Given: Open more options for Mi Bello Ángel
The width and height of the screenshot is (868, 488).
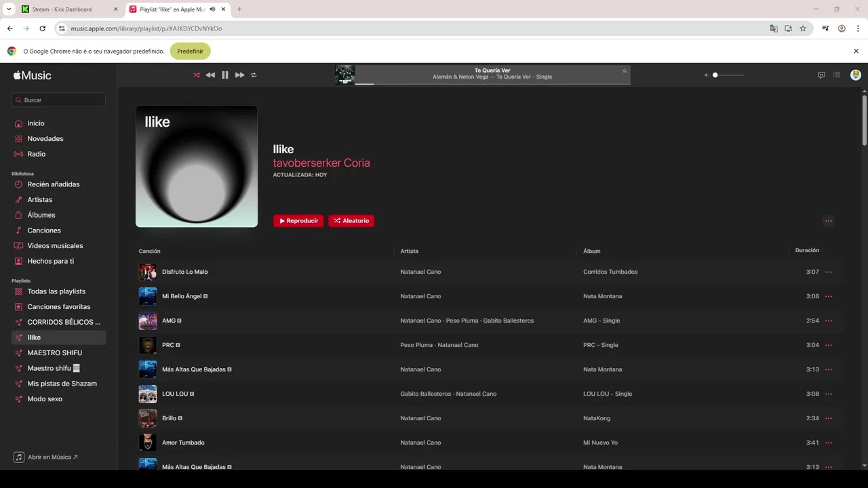Looking at the screenshot, I should pyautogui.click(x=828, y=296).
